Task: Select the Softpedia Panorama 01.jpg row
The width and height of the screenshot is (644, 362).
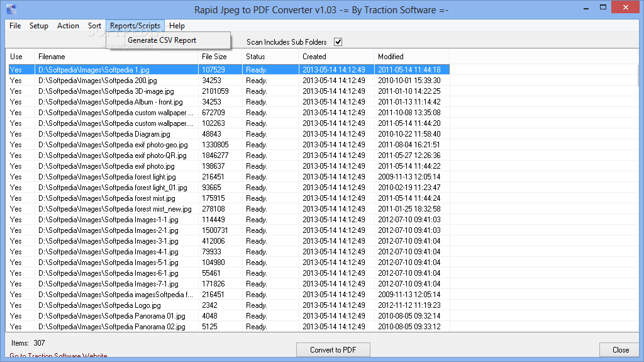Action: pyautogui.click(x=229, y=316)
